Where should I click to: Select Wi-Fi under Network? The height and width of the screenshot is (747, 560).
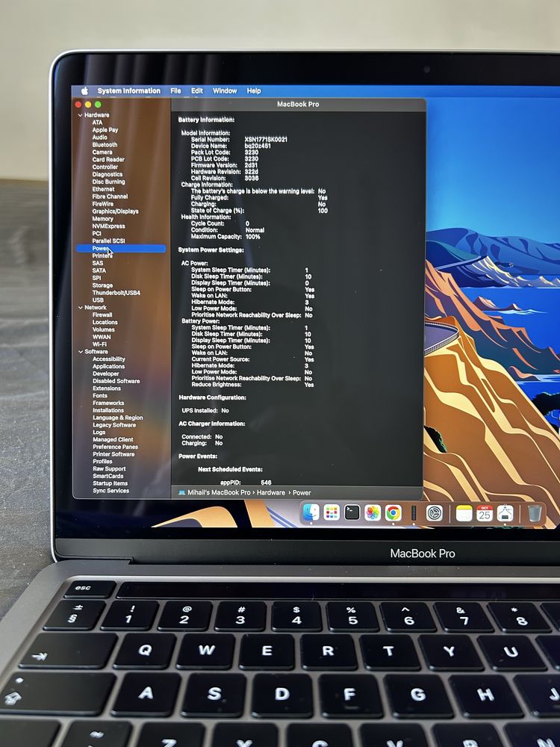pyautogui.click(x=99, y=344)
